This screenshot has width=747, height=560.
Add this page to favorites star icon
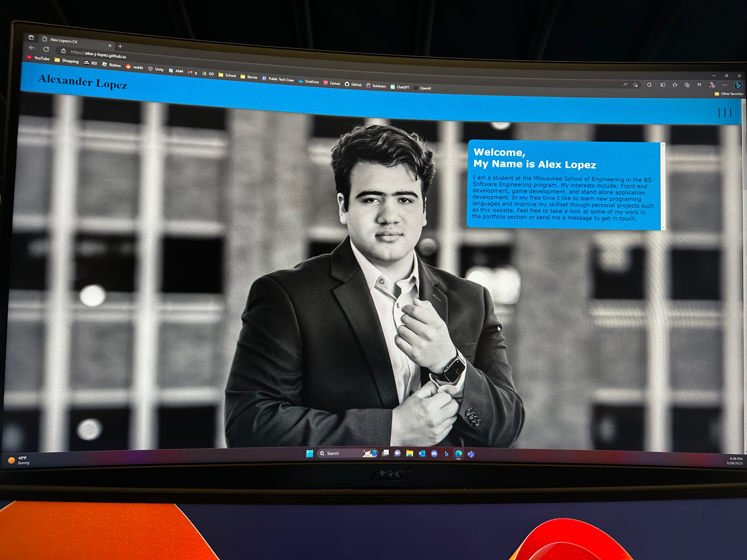tap(635, 85)
